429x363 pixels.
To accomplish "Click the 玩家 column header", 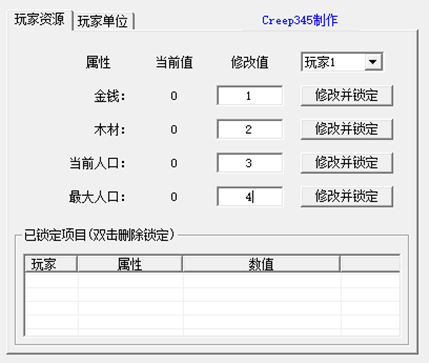I will point(51,264).
